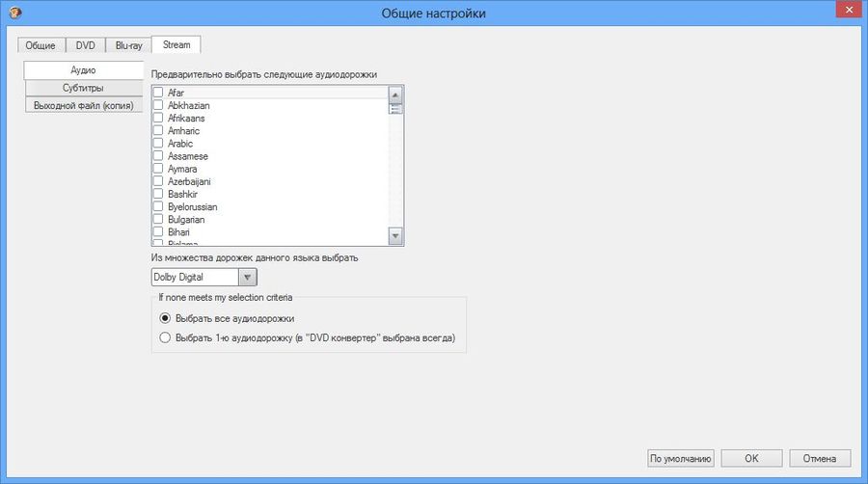The image size is (868, 484).
Task: Click the Отмена button
Action: [x=820, y=458]
